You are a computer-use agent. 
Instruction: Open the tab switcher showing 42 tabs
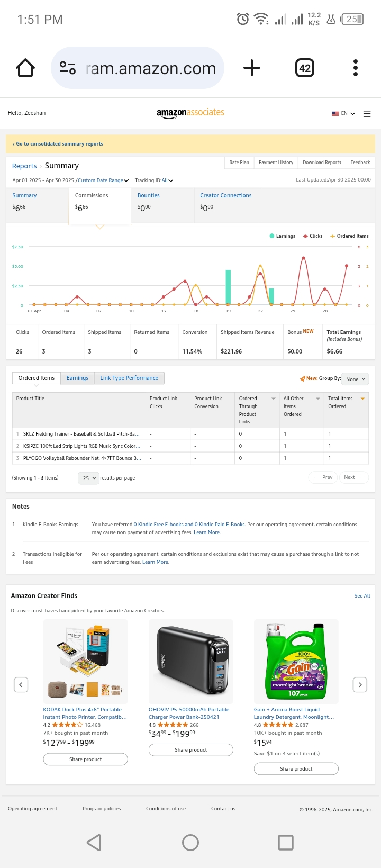(x=304, y=68)
